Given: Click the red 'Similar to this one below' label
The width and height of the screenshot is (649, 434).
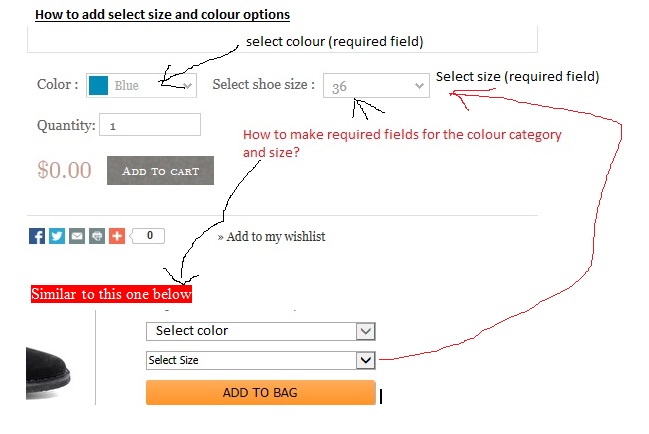Looking at the screenshot, I should click(x=111, y=295).
